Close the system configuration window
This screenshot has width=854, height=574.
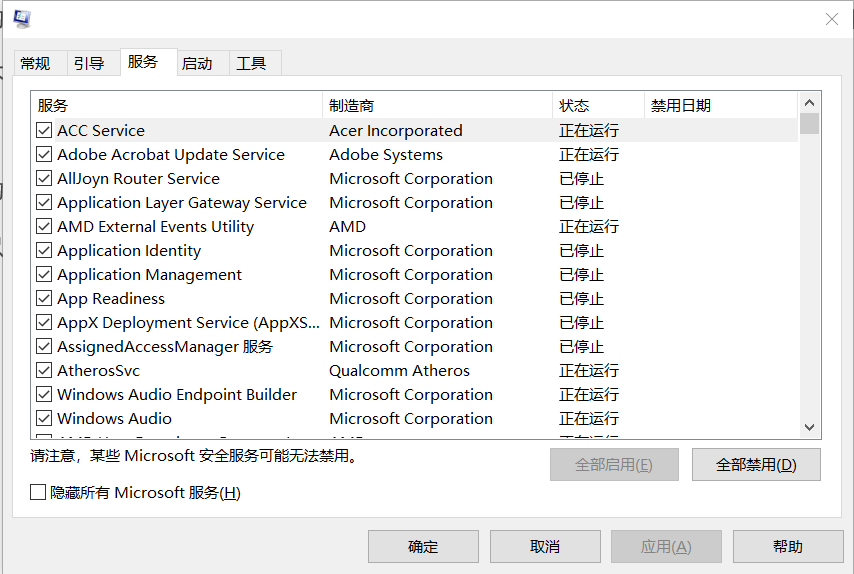(x=831, y=19)
